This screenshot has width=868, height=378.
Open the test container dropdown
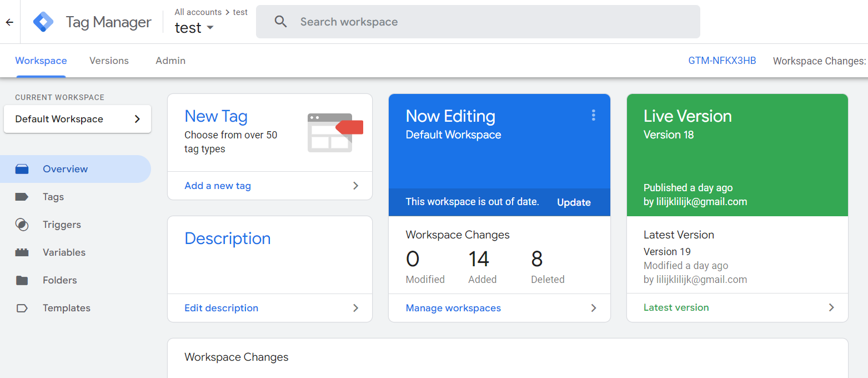coord(194,27)
